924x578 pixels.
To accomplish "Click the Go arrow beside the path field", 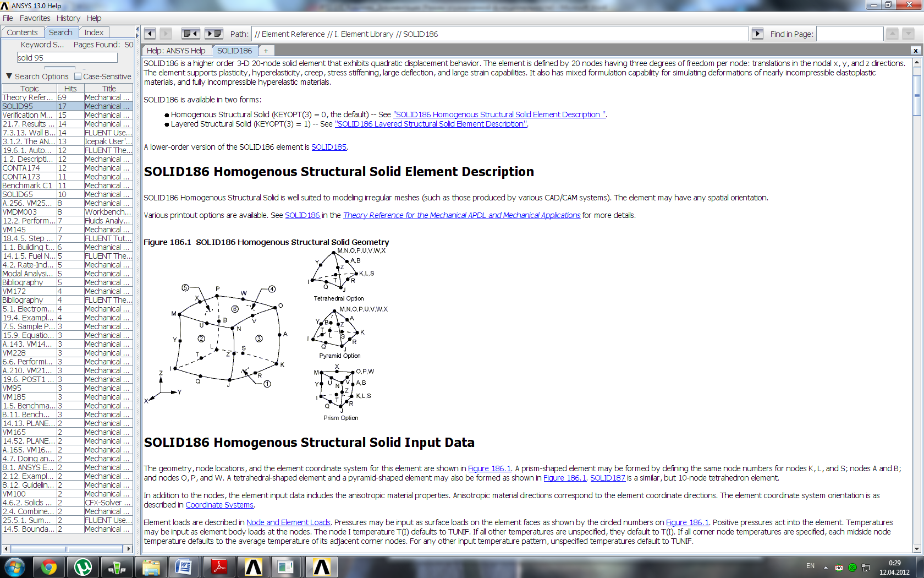I will coord(757,34).
